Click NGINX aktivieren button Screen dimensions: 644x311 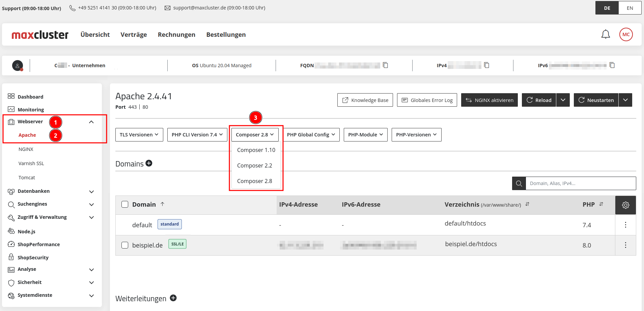point(489,100)
